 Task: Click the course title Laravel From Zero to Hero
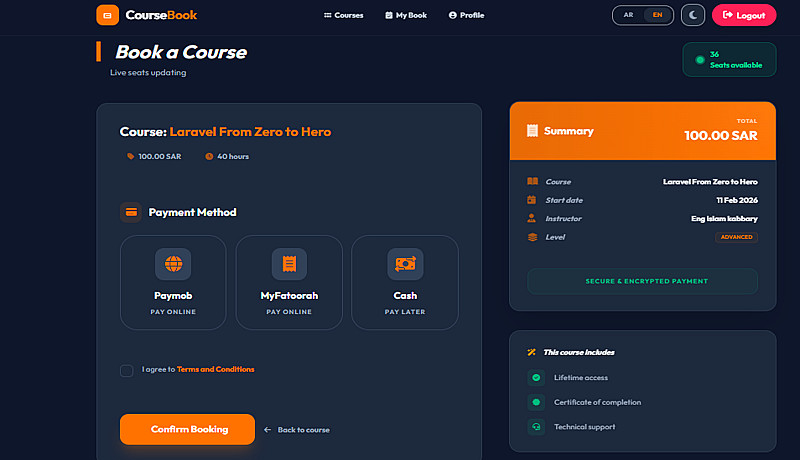[x=250, y=132]
